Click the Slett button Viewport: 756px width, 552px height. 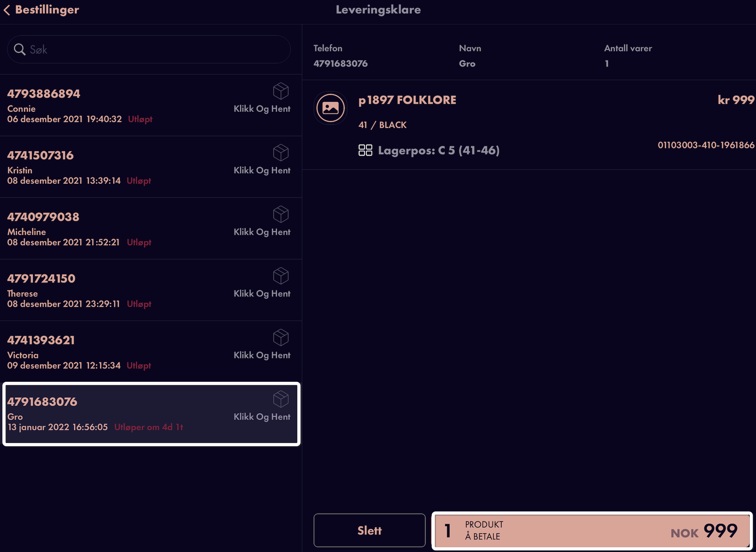click(369, 531)
